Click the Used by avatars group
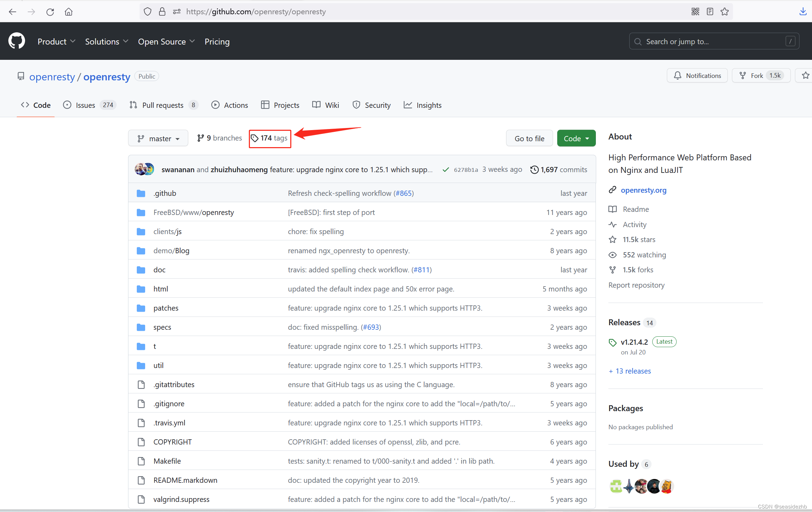The height and width of the screenshot is (512, 812). point(641,486)
